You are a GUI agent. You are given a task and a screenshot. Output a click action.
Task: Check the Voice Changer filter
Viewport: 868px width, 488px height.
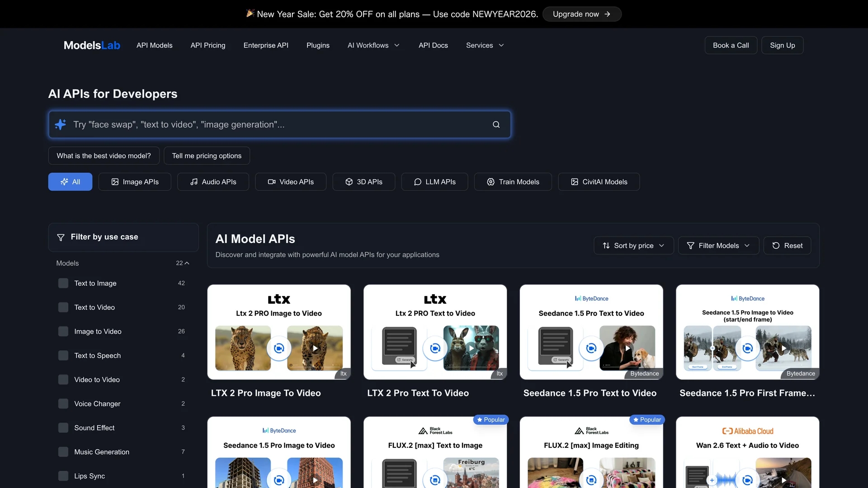(63, 404)
